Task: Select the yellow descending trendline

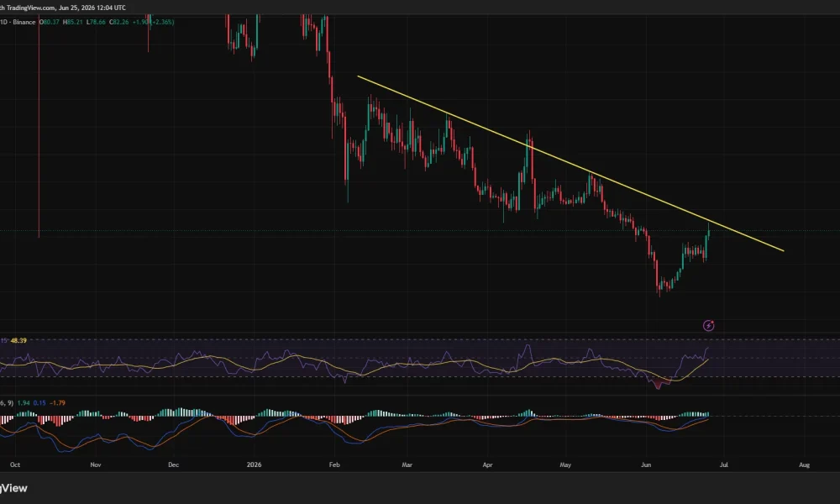Action: [x=571, y=163]
